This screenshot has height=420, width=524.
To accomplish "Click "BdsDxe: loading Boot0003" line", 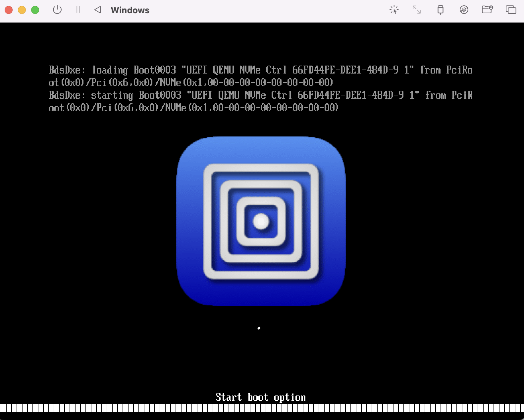I will tap(261, 76).
